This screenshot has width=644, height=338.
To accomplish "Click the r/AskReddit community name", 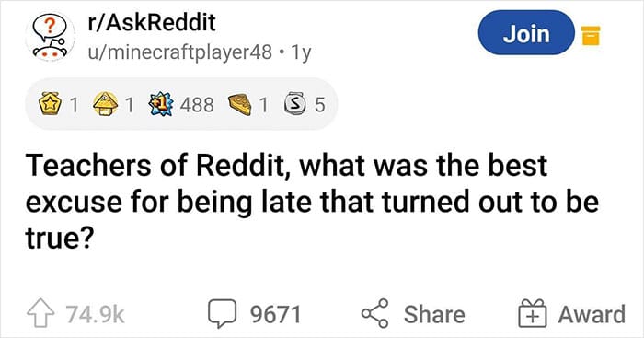I will (x=152, y=23).
